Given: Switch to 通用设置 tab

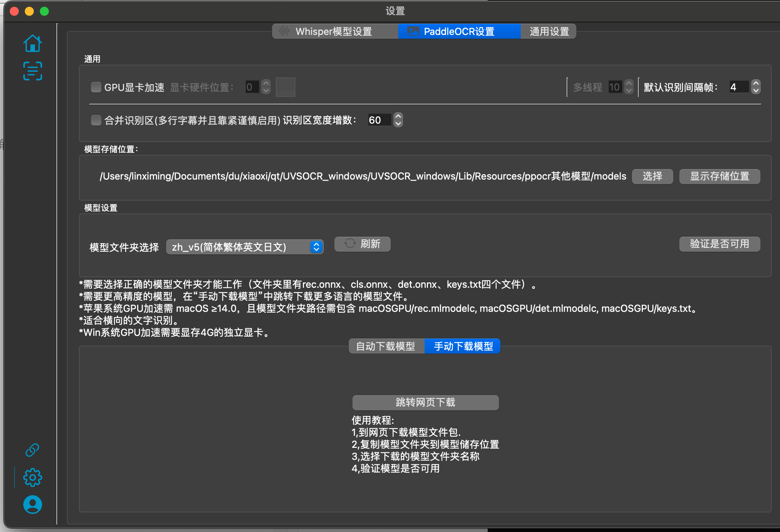Looking at the screenshot, I should pyautogui.click(x=548, y=31).
